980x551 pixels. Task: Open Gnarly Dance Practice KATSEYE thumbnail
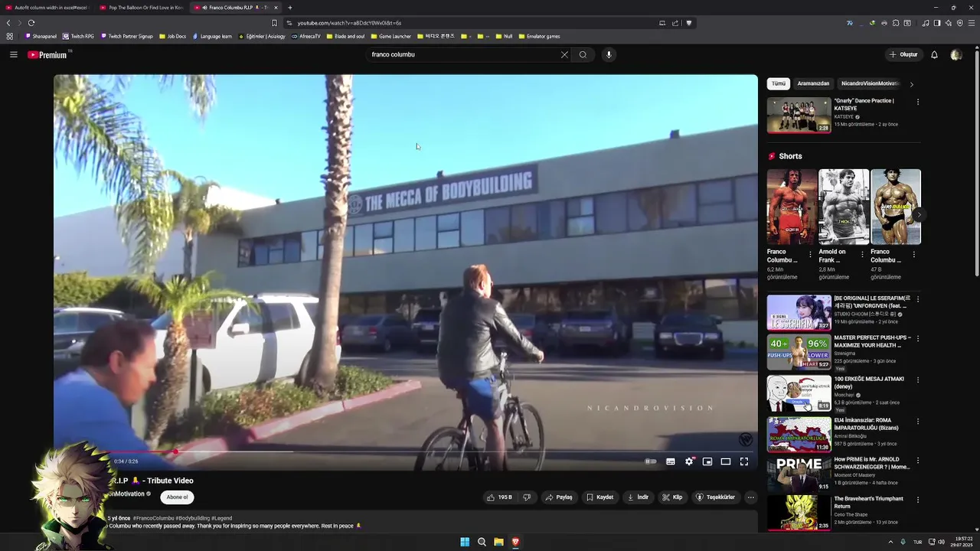coord(799,115)
